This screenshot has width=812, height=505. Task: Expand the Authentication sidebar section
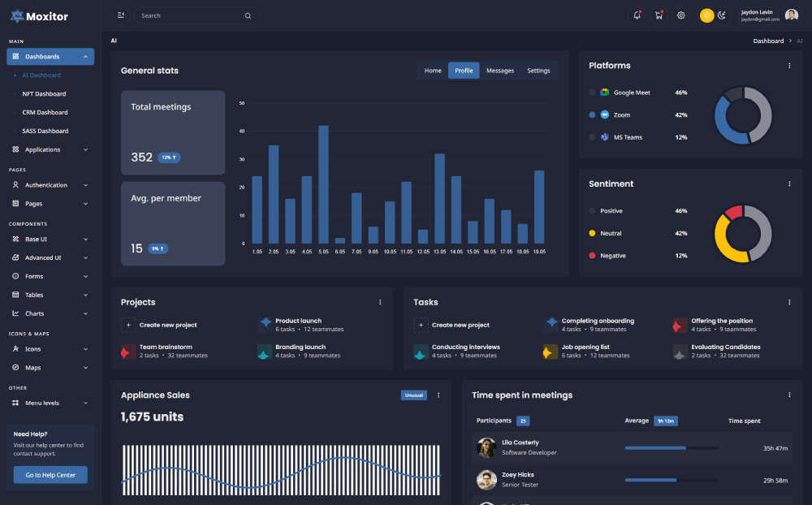(x=50, y=185)
